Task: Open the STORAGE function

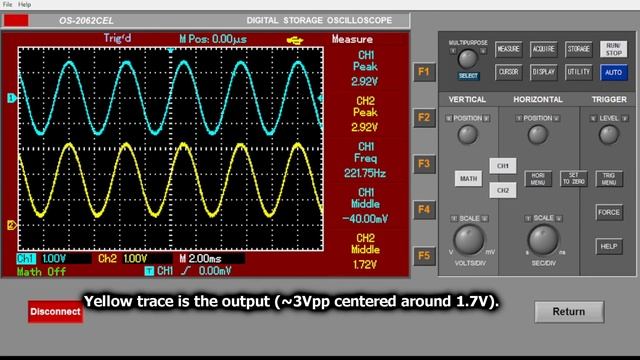Action: pyautogui.click(x=579, y=49)
